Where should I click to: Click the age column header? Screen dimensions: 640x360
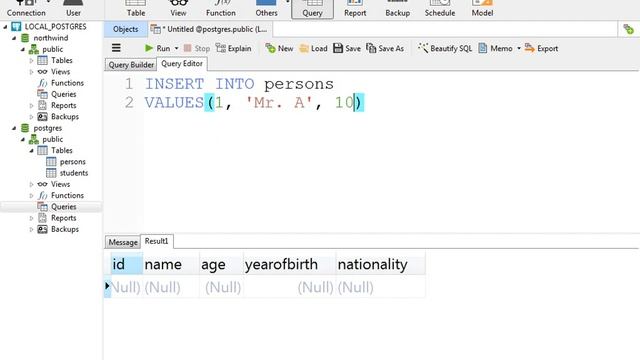tap(221, 264)
